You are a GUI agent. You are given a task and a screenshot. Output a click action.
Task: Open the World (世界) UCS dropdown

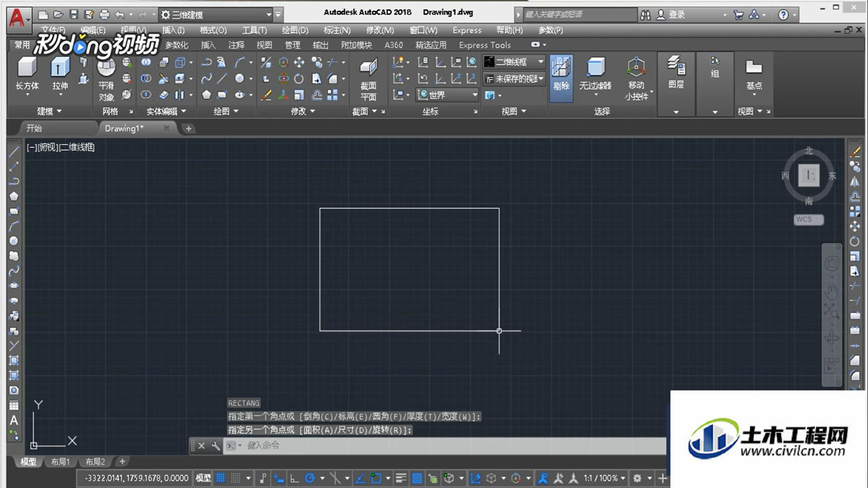click(x=448, y=95)
